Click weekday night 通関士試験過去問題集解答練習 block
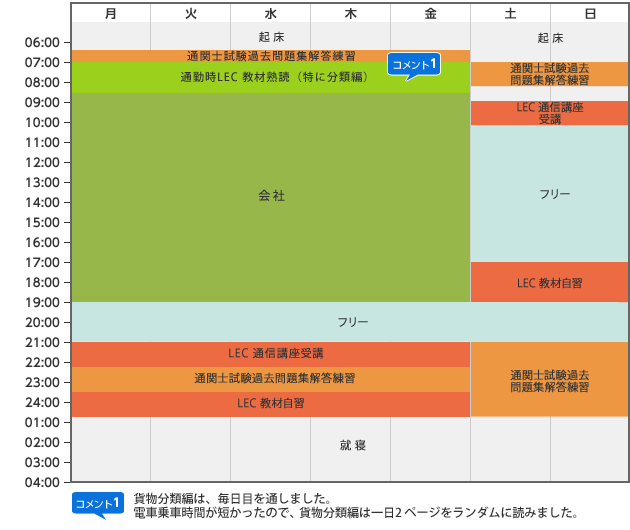630x530 pixels. click(271, 379)
